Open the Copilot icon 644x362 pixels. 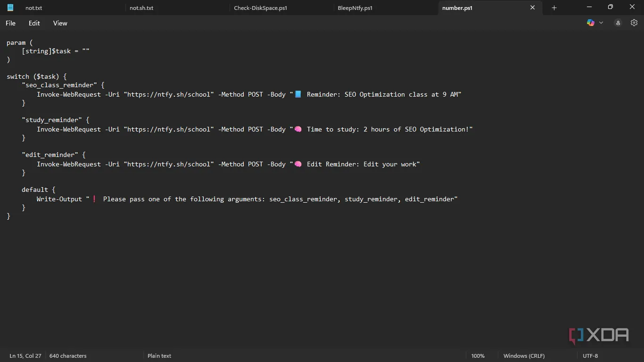point(590,23)
